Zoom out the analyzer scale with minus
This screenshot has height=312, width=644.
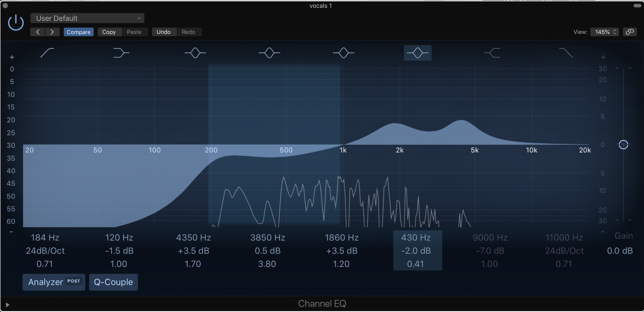pyautogui.click(x=11, y=232)
